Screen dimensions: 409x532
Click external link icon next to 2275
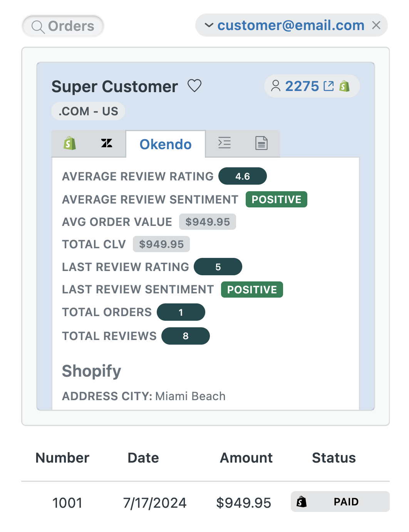pos(329,86)
